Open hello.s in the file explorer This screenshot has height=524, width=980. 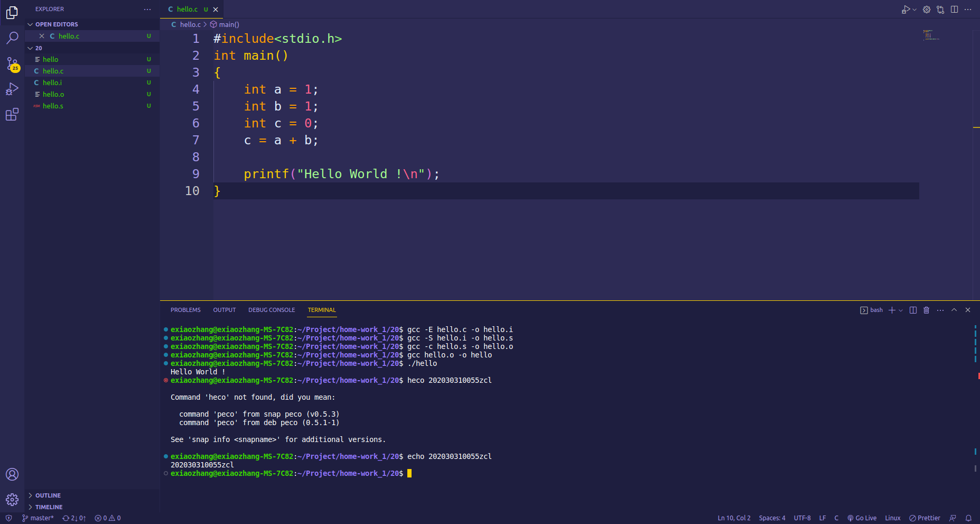tap(53, 106)
